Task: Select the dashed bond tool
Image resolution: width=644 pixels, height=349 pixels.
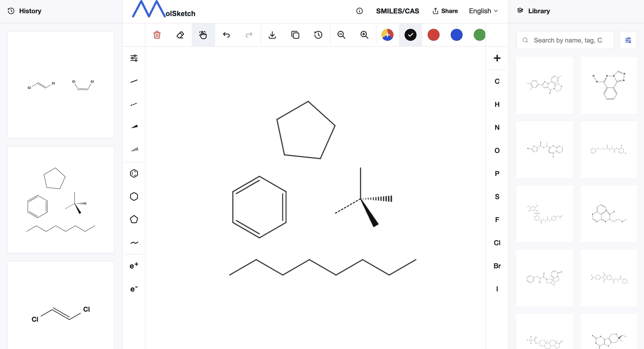Action: click(x=134, y=104)
